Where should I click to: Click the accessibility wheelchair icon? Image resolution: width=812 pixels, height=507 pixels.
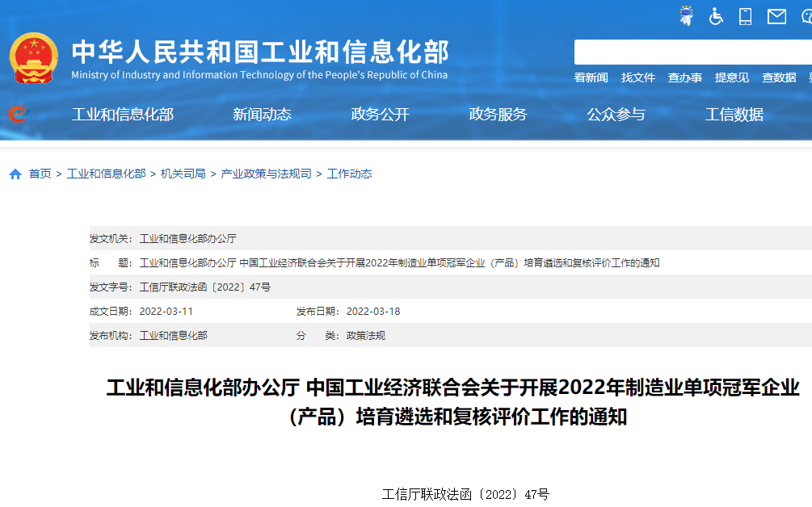(x=716, y=15)
